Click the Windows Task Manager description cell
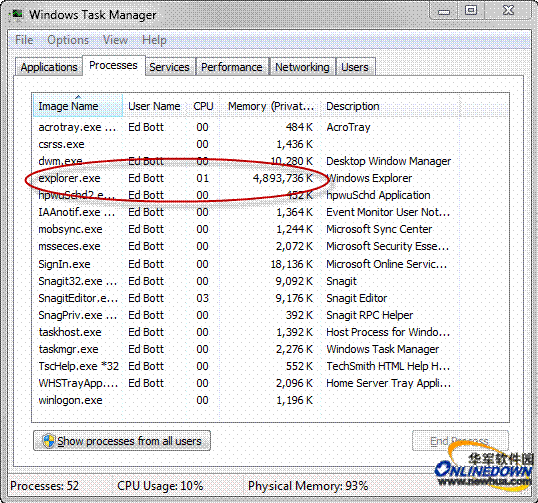Viewport: 538px width, 503px height. click(383, 349)
